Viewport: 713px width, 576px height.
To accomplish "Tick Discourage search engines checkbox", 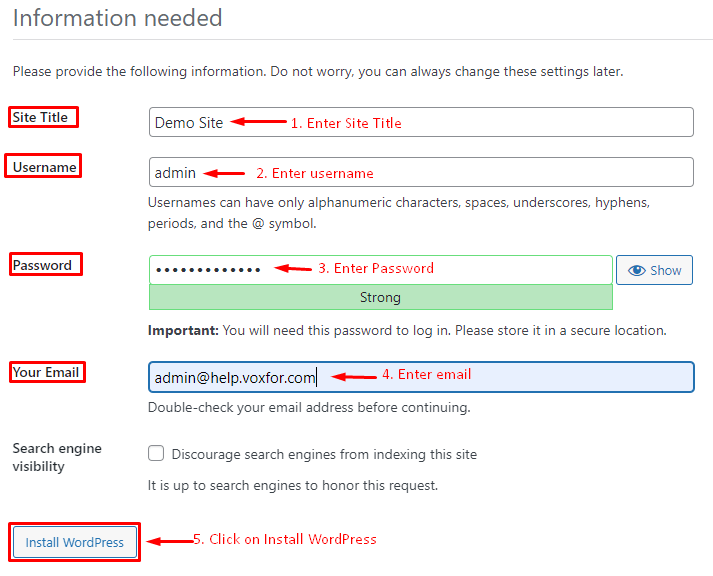I will (156, 453).
